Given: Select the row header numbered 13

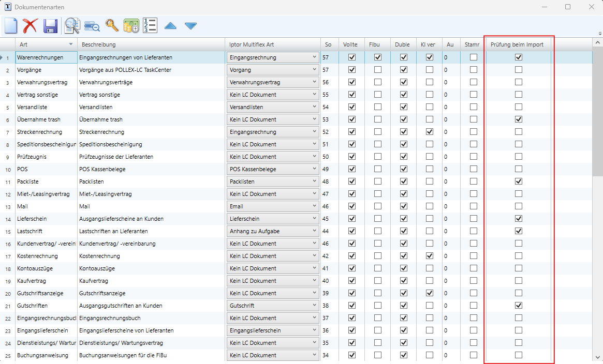Looking at the screenshot, I should (8, 207).
